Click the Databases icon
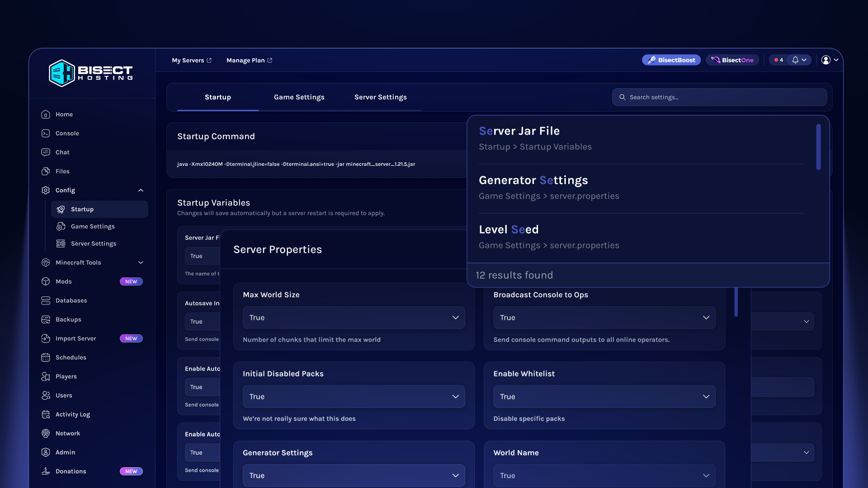The width and height of the screenshot is (868, 488). (x=46, y=300)
